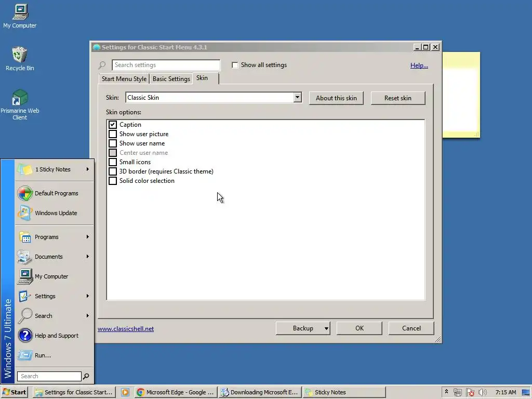Show hidden tray icons arrow
Viewport: 532px width, 399px height.
446,392
